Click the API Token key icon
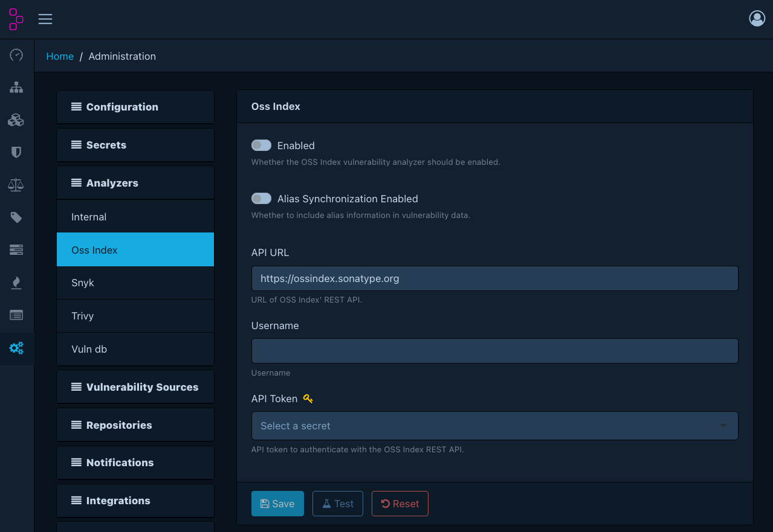The height and width of the screenshot is (532, 773). click(x=308, y=398)
